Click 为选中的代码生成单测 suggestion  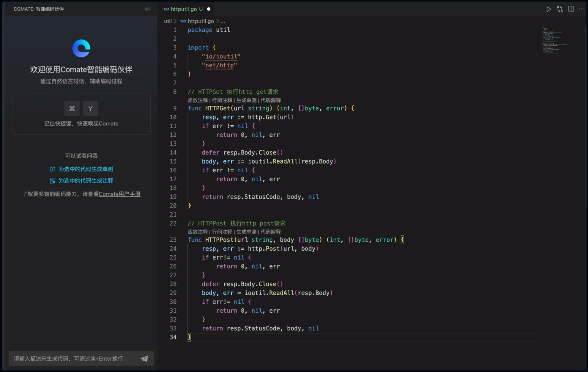pyautogui.click(x=86, y=169)
